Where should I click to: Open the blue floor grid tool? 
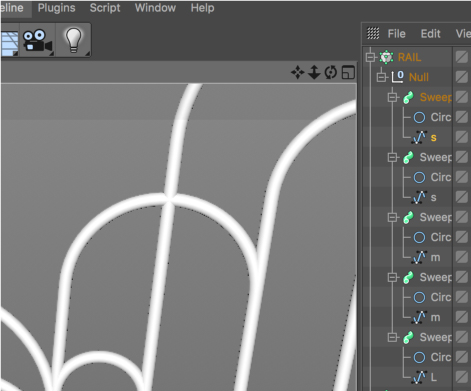(x=9, y=43)
